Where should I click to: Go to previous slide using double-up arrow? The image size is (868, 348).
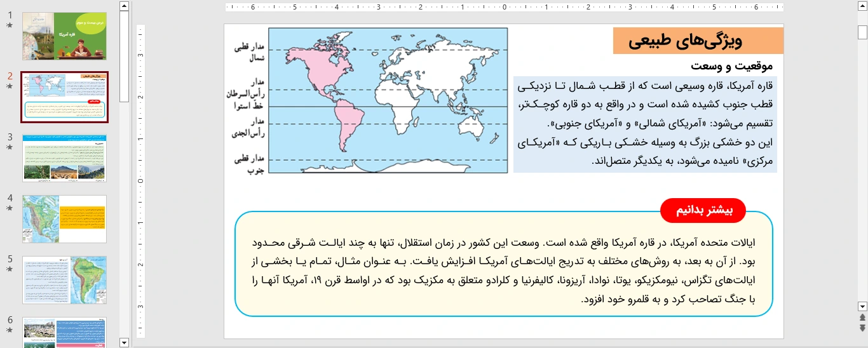tap(862, 318)
